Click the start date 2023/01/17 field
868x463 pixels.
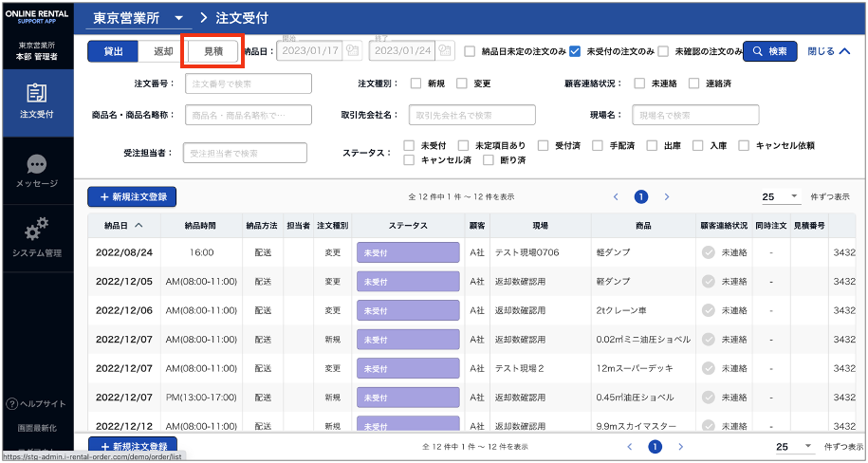coord(310,50)
